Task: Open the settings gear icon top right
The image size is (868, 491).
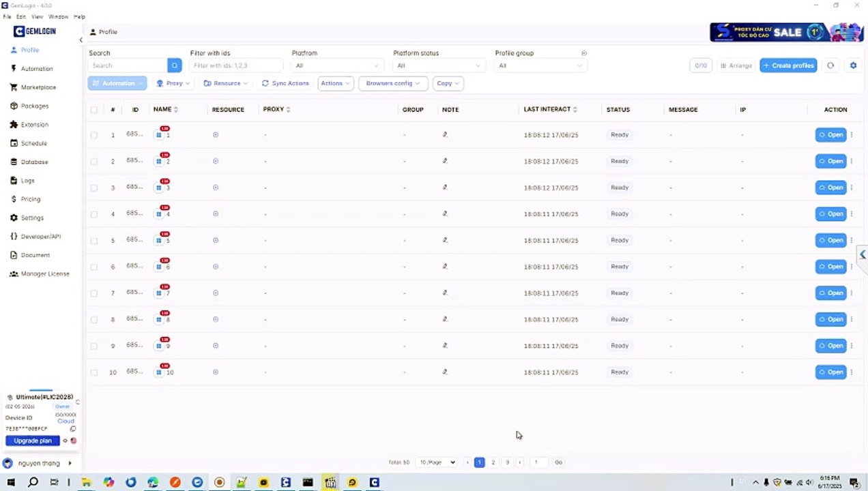Action: (853, 65)
